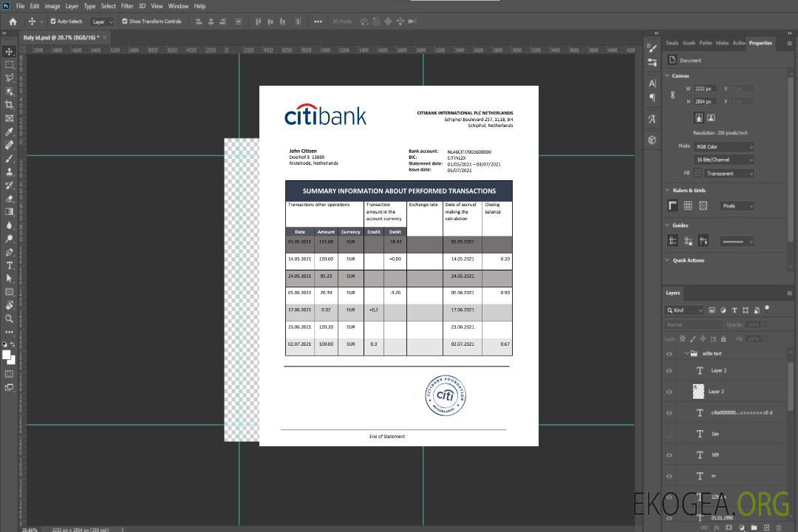
Task: Open the Pixels ruler units dropdown
Action: [737, 205]
